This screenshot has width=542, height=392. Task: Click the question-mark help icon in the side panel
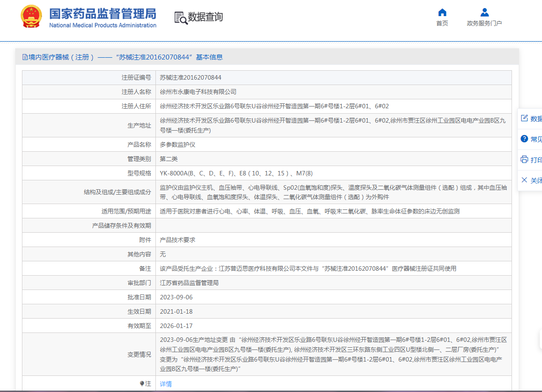click(524, 139)
